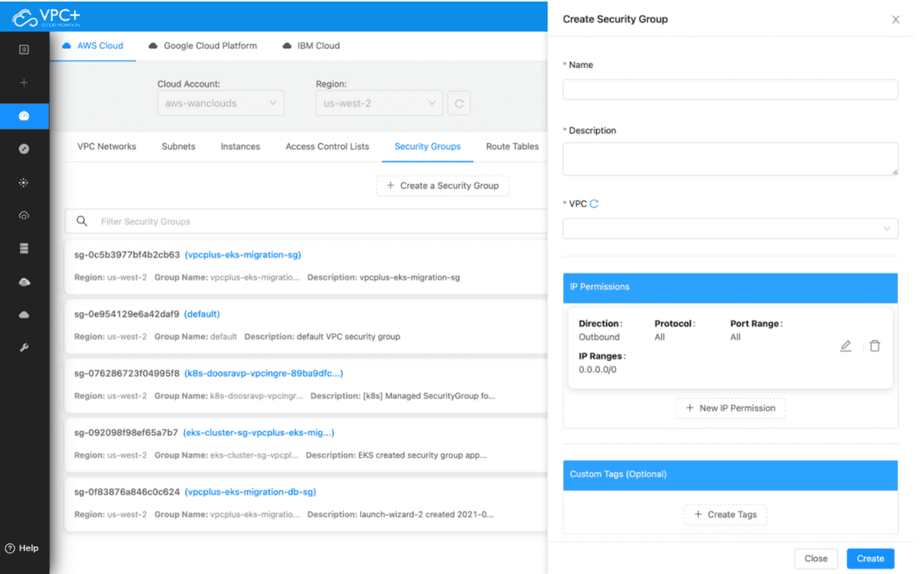Open the VPC Networks tab
Image resolution: width=924 pixels, height=574 pixels.
tap(107, 146)
